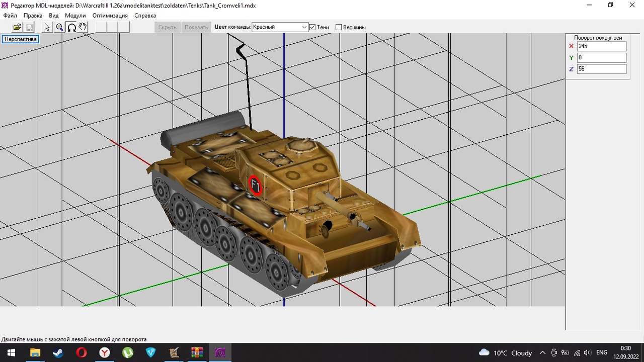Open the Warcraft III taskbar icon
Image resolution: width=644 pixels, height=362 pixels.
point(174,352)
